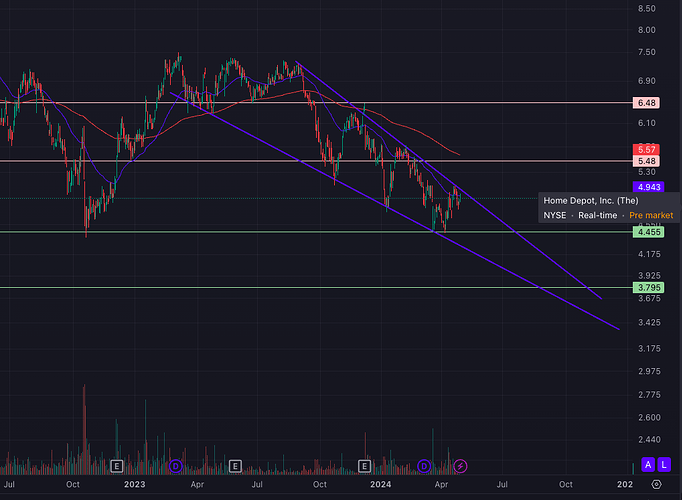Click the earnings marker between Apr and Jul 2023
The image size is (682, 500).
point(235,466)
